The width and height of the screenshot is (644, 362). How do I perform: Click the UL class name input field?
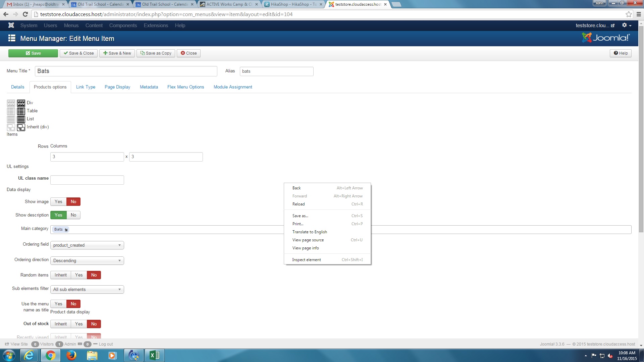(x=87, y=180)
